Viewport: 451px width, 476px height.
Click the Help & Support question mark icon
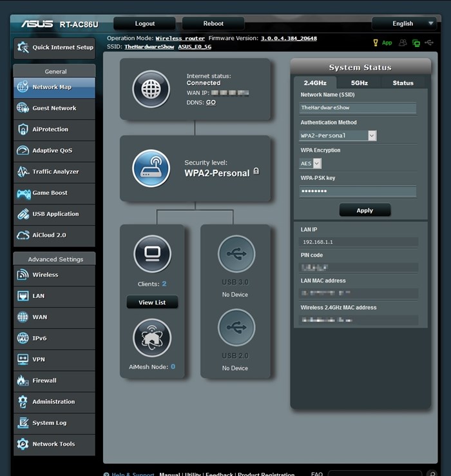click(x=106, y=474)
